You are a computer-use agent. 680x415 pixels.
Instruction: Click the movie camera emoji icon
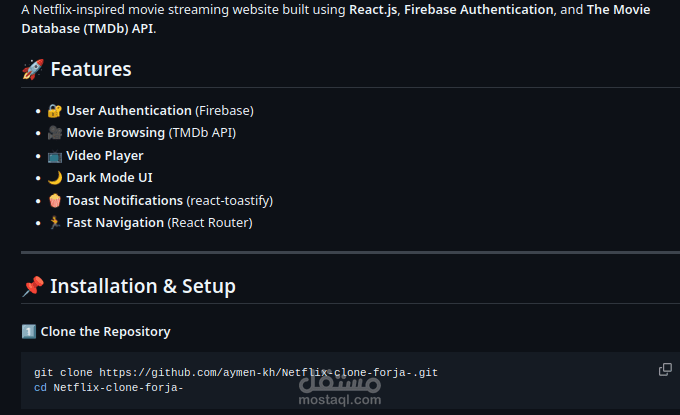pyautogui.click(x=55, y=133)
